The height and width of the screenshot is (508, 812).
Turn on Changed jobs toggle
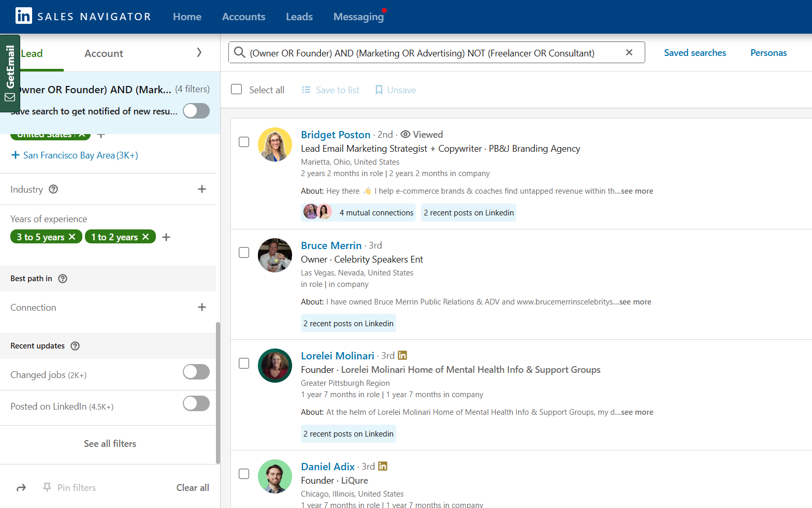pyautogui.click(x=196, y=372)
